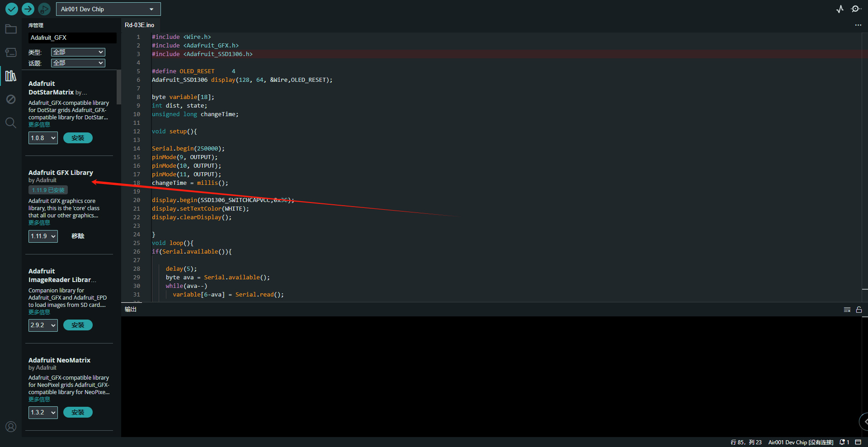
Task: Open 更多信息 for NeoMatrix library
Action: [x=39, y=400]
